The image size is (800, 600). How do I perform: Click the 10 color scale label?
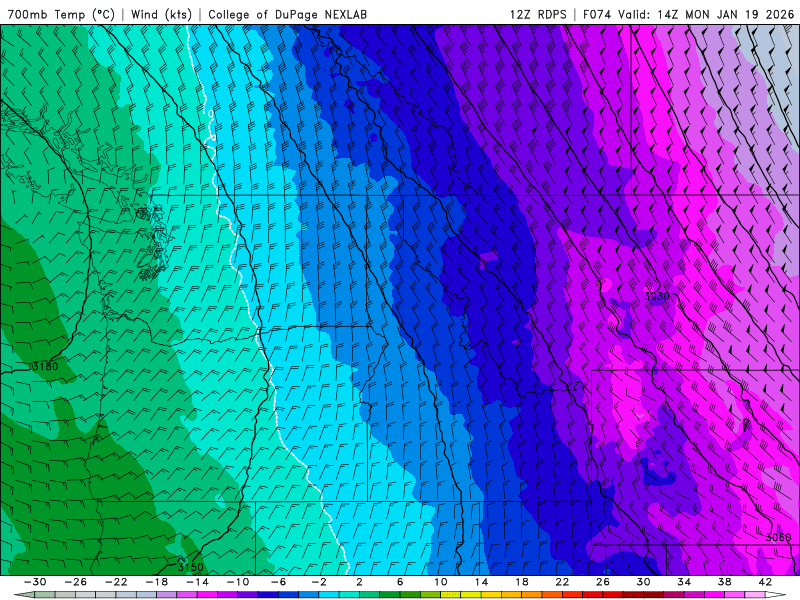pos(440,582)
